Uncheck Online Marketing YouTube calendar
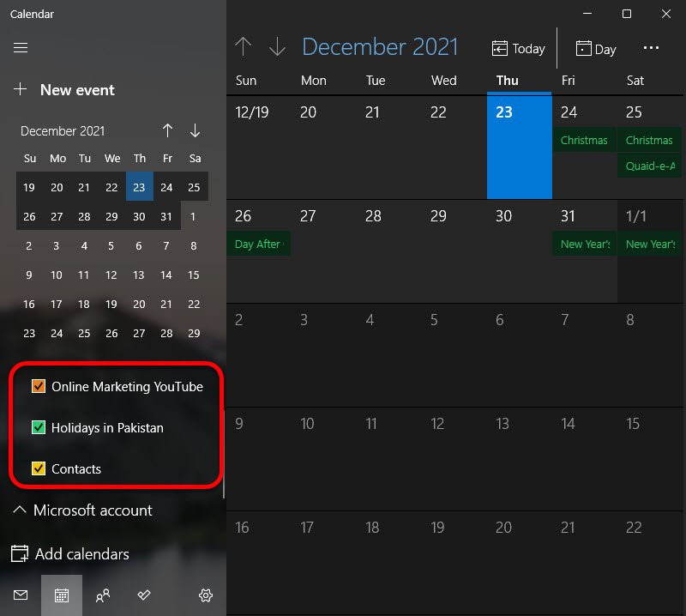The width and height of the screenshot is (686, 616). 38,386
